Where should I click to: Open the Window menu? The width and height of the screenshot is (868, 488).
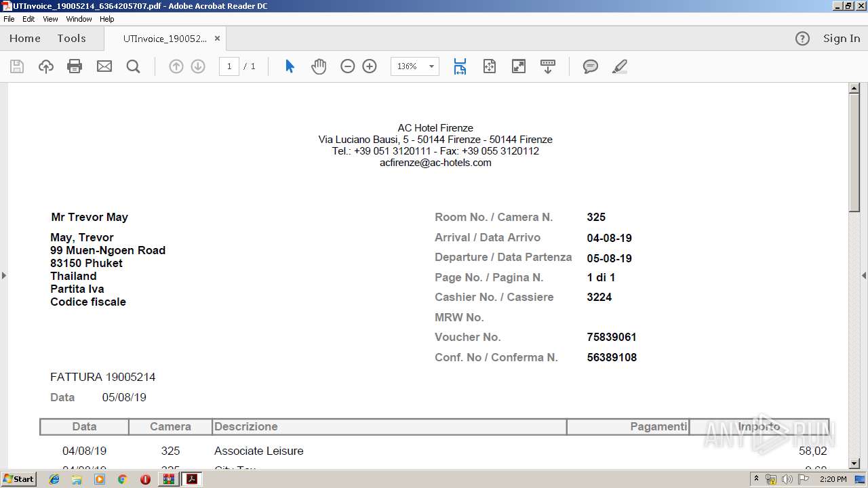tap(79, 19)
